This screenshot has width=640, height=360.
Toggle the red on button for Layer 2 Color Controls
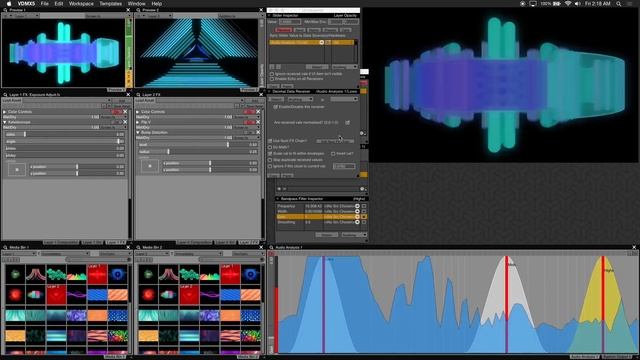click(x=250, y=111)
